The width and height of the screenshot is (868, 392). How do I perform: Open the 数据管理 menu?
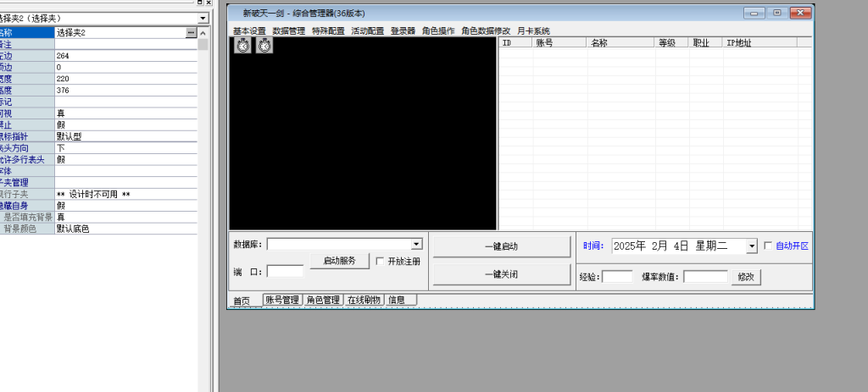click(289, 31)
